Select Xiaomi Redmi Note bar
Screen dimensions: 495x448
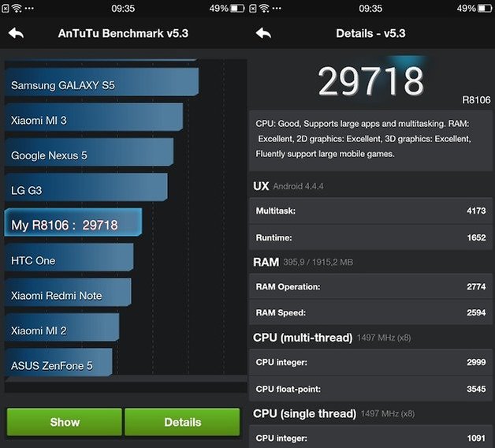click(68, 293)
